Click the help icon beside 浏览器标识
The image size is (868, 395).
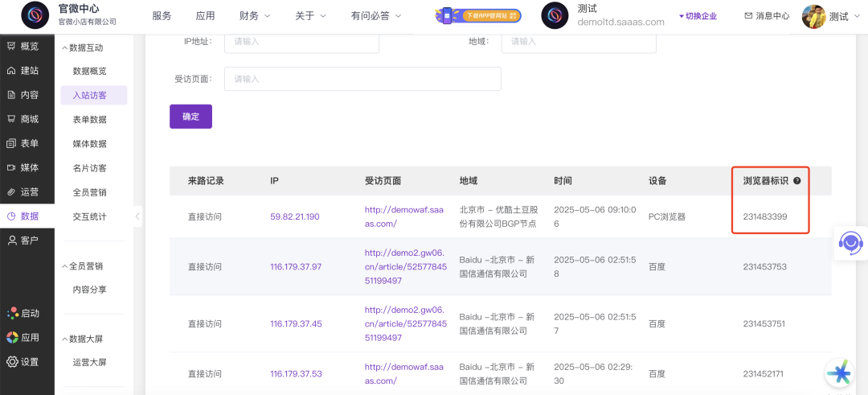[x=797, y=181]
